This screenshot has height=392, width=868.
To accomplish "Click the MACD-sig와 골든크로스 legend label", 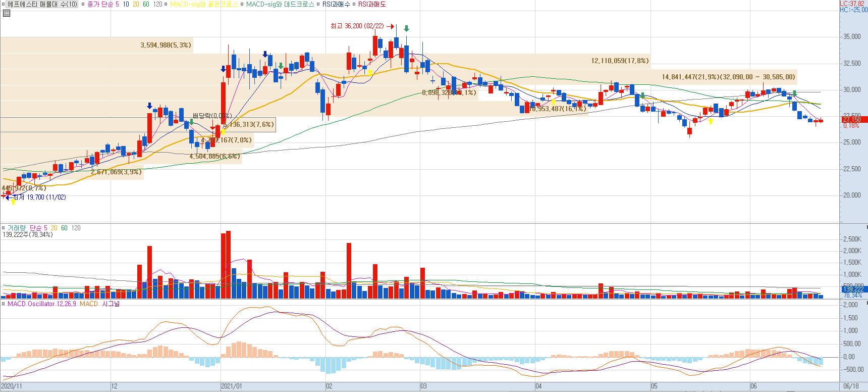I will pos(204,4).
